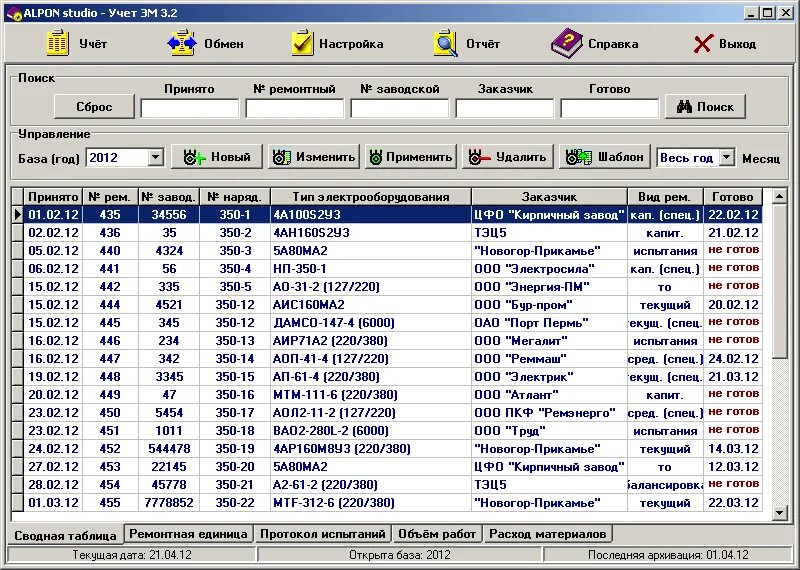Click the ALPON studio title bar icon
800x570 pixels.
(14, 13)
